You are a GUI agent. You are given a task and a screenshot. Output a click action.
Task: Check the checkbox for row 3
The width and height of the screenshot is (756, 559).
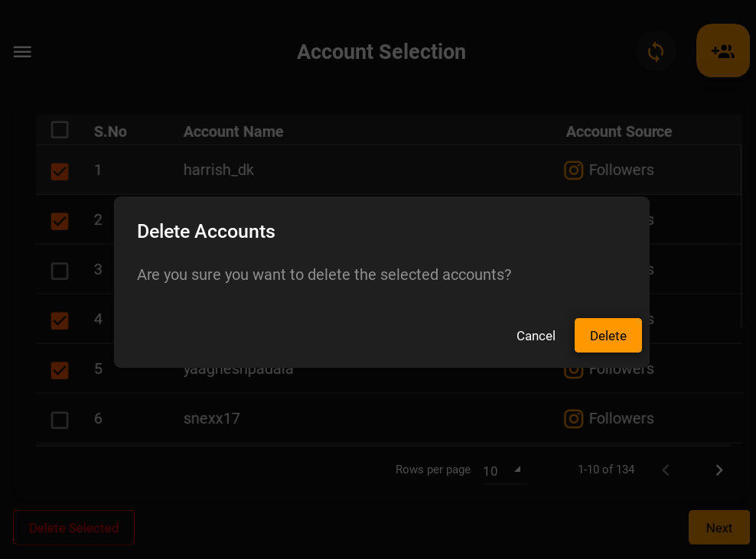(x=59, y=271)
